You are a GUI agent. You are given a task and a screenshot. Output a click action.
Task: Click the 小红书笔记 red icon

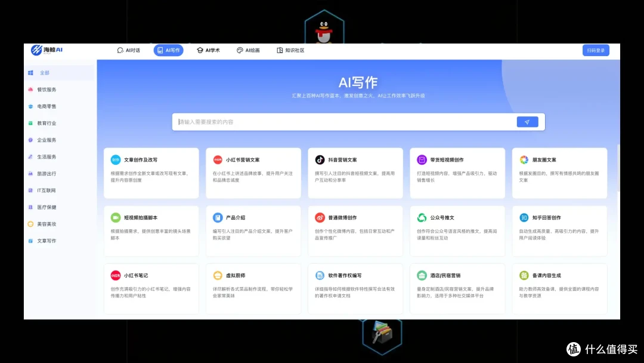point(116,275)
